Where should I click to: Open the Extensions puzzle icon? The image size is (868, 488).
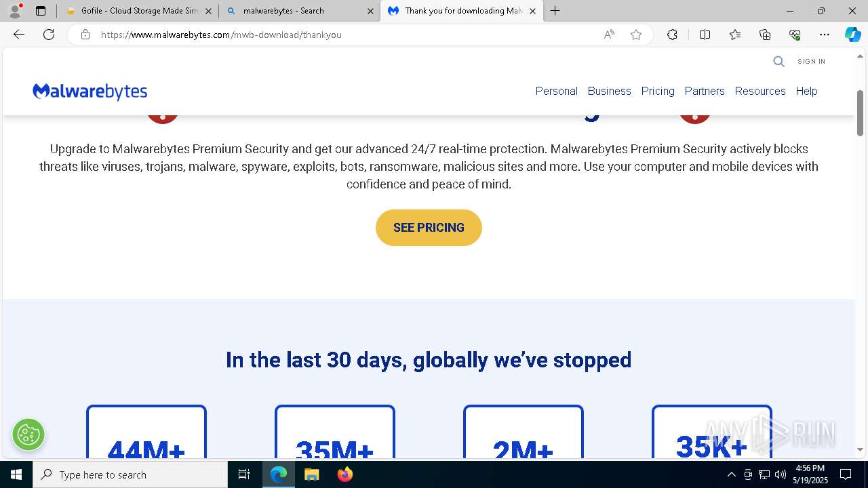672,35
